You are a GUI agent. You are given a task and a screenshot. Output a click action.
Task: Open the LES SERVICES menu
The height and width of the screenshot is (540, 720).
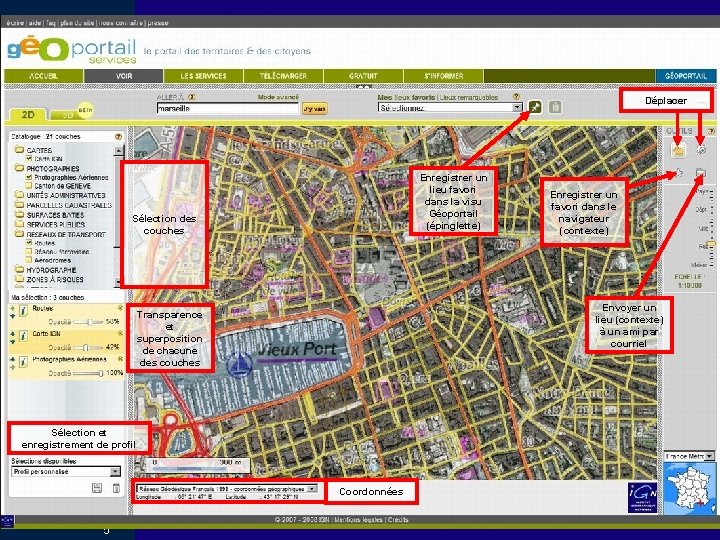tap(203, 76)
